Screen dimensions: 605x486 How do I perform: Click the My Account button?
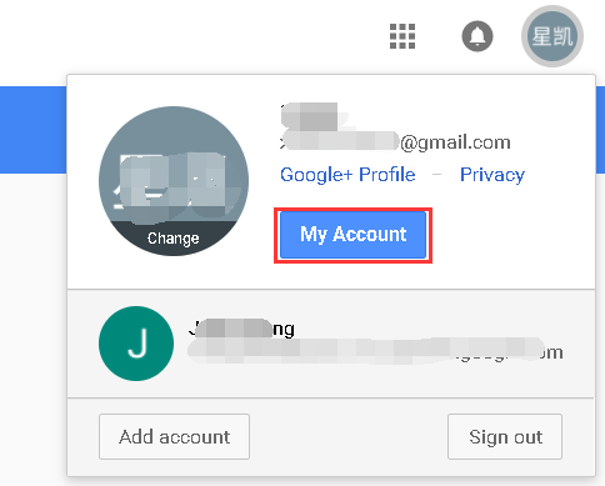coord(354,235)
